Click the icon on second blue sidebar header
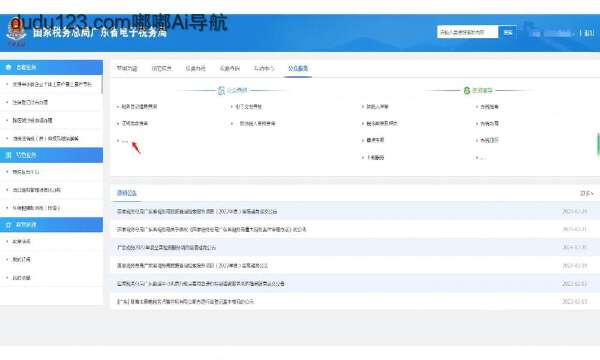 (x=9, y=155)
